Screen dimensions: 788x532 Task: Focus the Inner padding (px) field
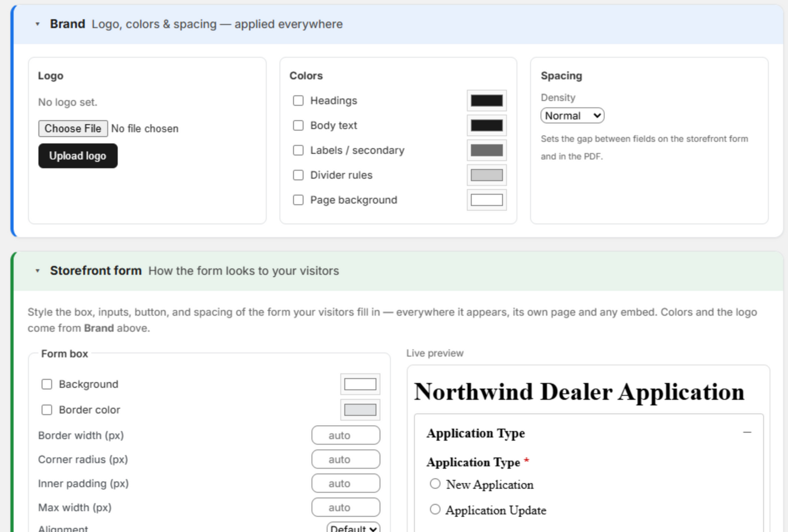[346, 484]
